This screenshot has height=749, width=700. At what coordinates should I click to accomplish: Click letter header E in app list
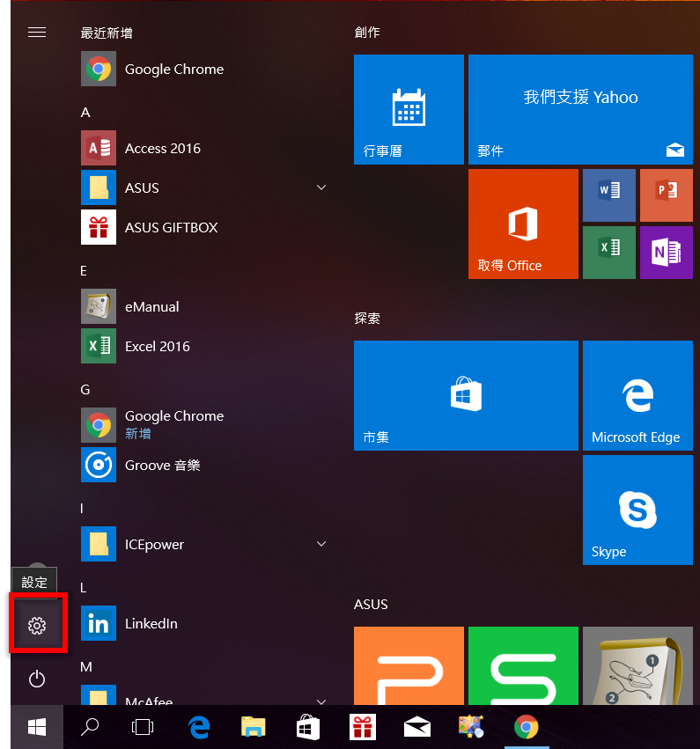click(x=84, y=271)
